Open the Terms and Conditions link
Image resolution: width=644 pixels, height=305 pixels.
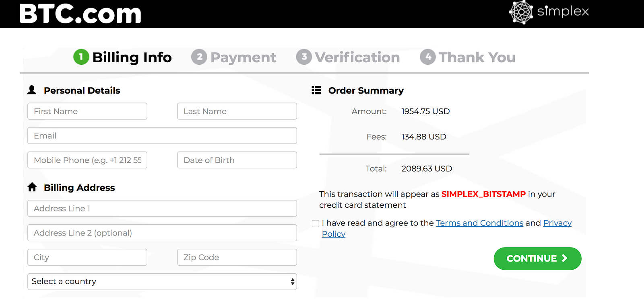pos(479,223)
